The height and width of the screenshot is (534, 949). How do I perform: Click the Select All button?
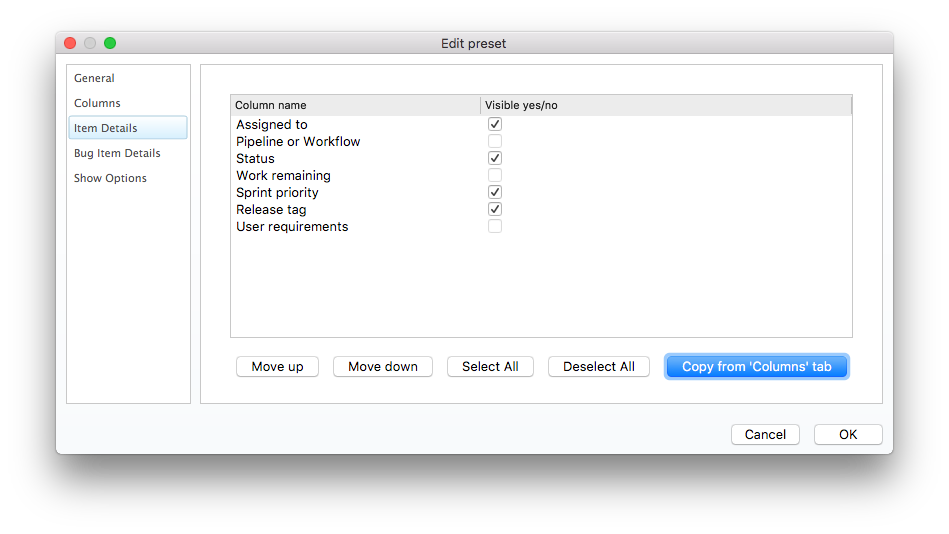click(x=490, y=366)
